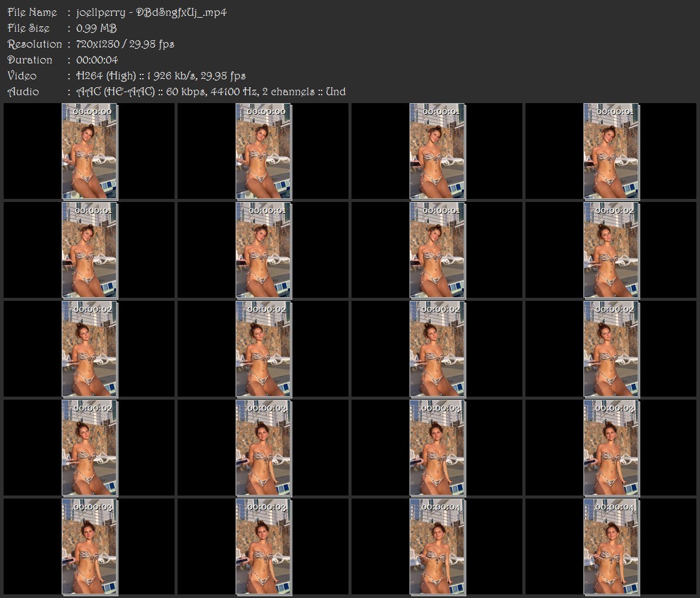Click the 'File Size' label
Viewport: 700px width, 598px height.
point(29,28)
